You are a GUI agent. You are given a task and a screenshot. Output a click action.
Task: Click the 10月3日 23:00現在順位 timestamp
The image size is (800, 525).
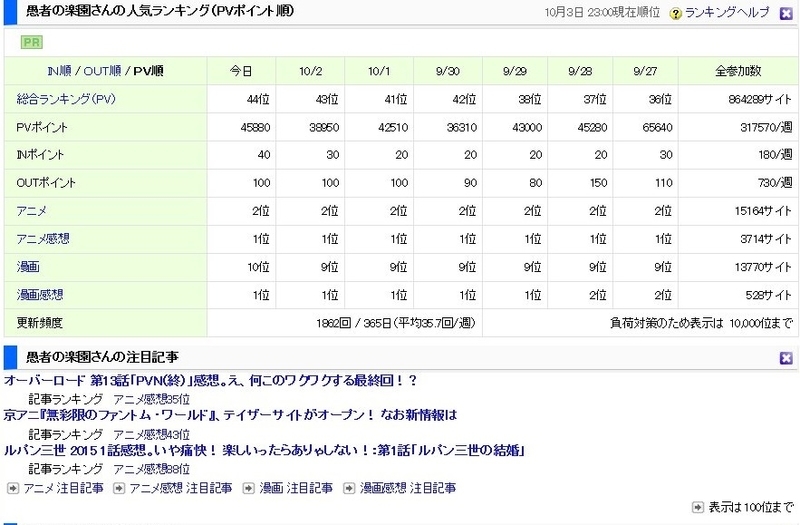(602, 12)
